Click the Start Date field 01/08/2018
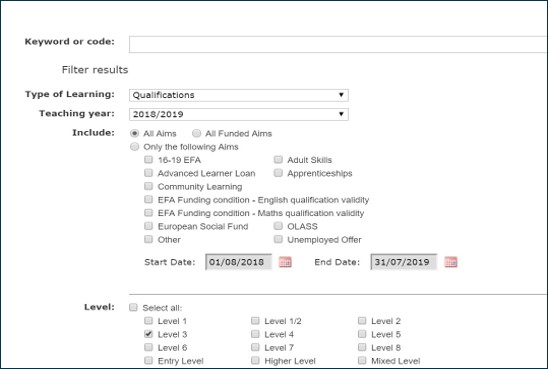 pyautogui.click(x=239, y=262)
